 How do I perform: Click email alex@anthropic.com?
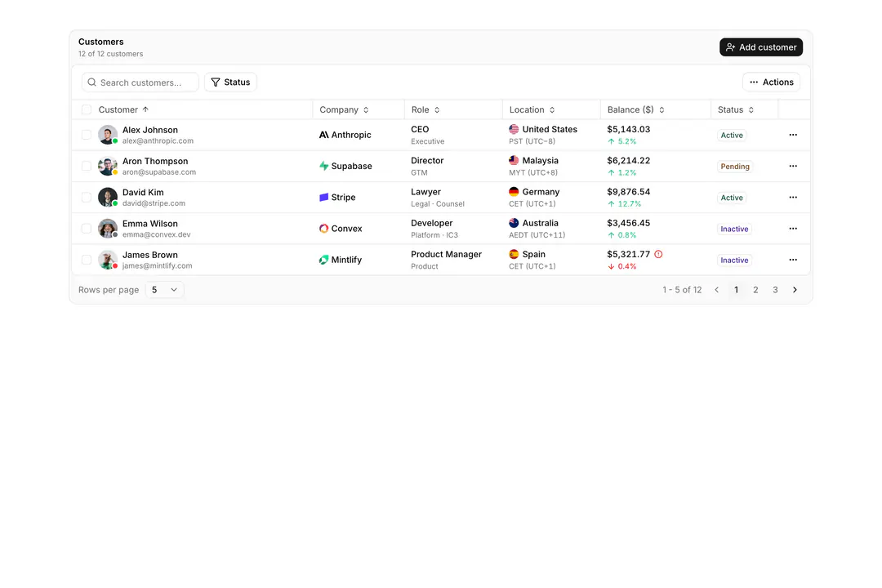click(158, 141)
